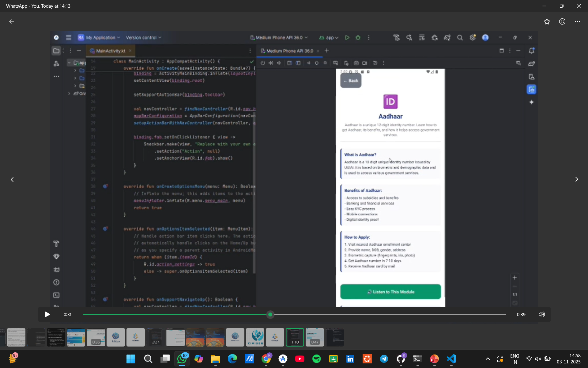588x368 pixels.
Task: Play the video
Action: coord(47,314)
